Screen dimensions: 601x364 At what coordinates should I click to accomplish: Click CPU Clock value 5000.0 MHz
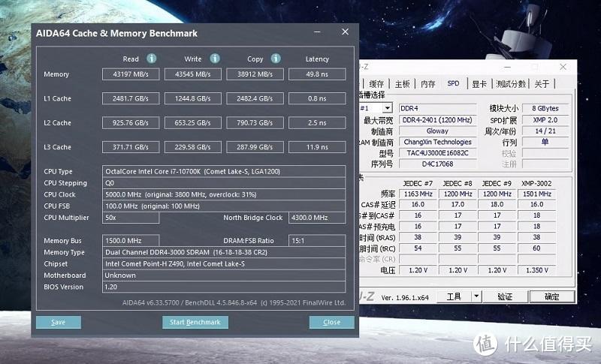point(224,194)
